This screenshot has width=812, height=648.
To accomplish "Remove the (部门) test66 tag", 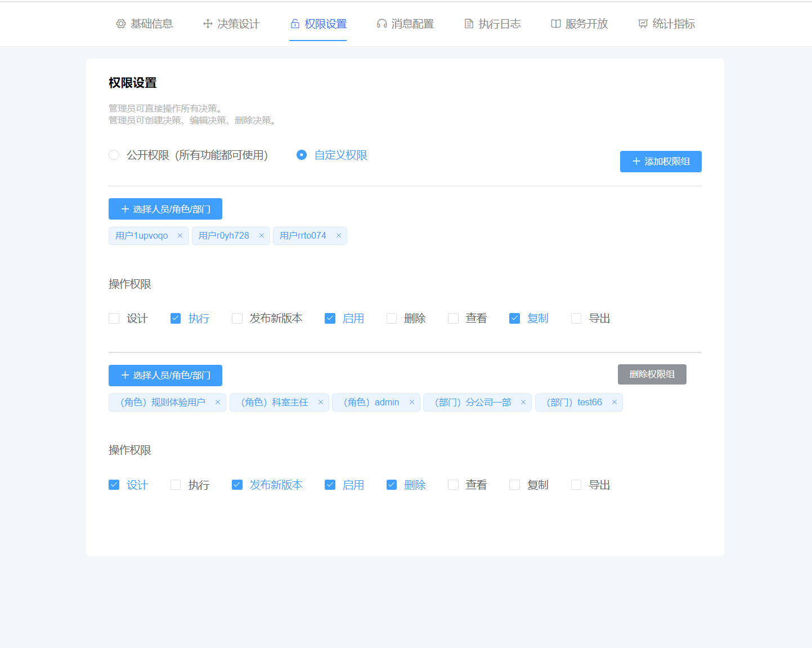I will [614, 402].
